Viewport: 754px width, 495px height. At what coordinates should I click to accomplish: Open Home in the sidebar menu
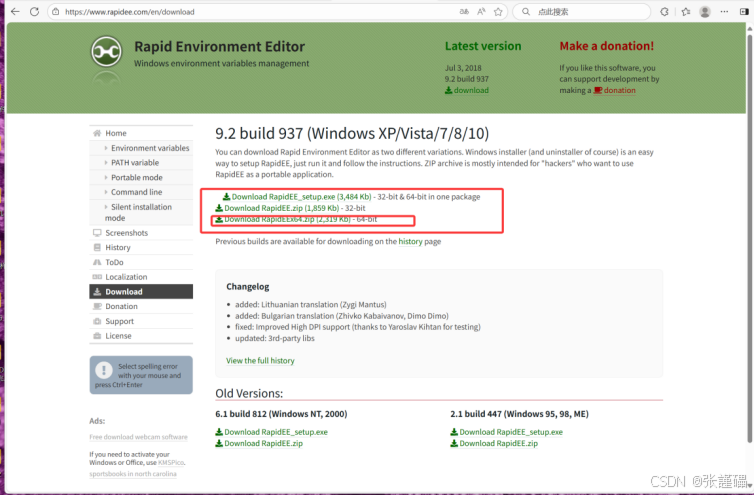141,133
